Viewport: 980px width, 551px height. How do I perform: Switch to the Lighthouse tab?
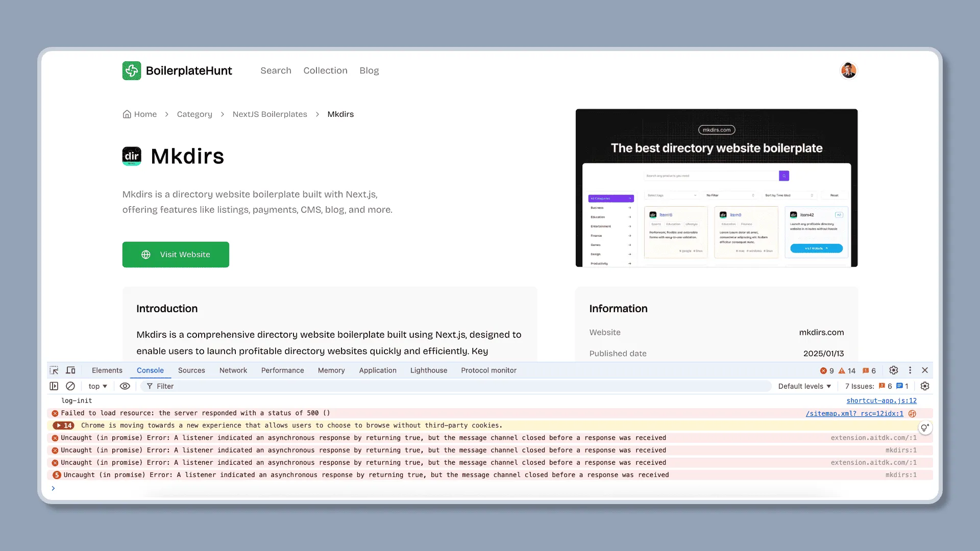coord(428,370)
